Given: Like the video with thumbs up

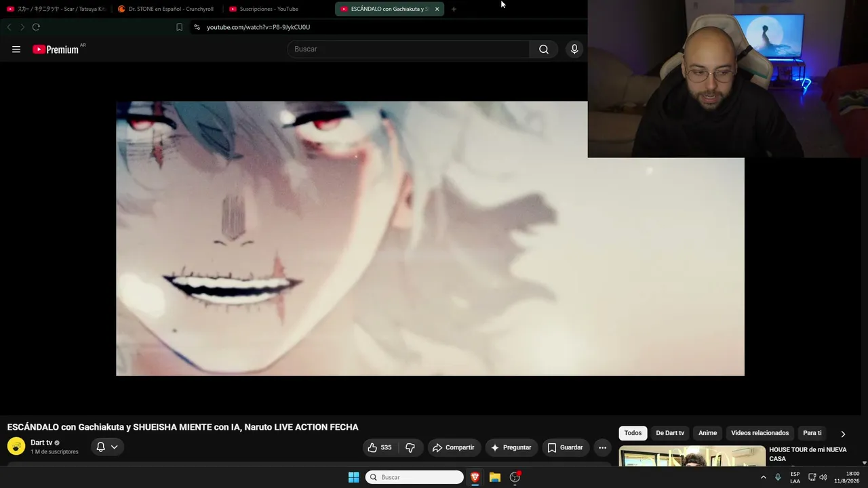Looking at the screenshot, I should point(380,447).
